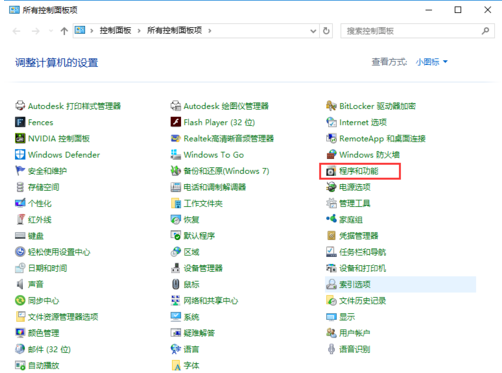502x373 pixels.
Task: Click the Windows 防火墙 icon
Action: (331, 154)
